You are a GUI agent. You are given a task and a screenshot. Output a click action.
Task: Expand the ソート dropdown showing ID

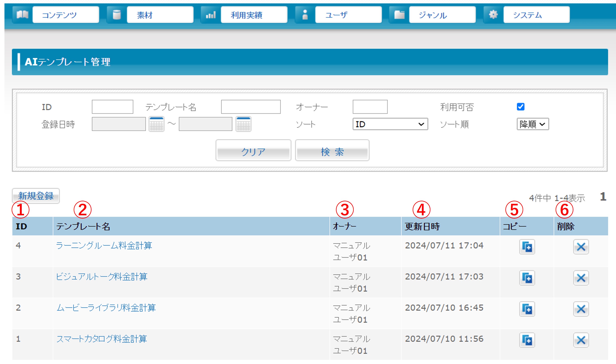[390, 124]
